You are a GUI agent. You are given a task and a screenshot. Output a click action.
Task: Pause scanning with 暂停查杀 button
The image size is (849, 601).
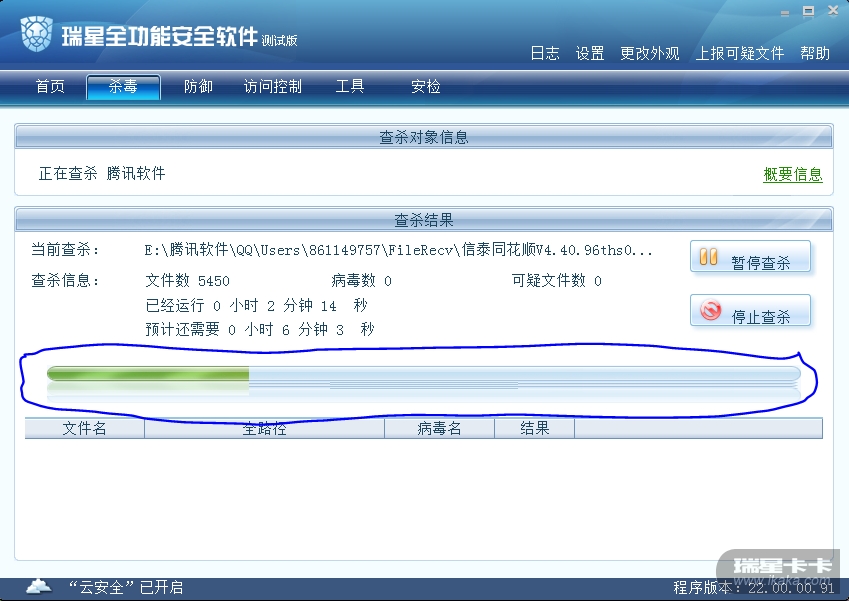click(750, 257)
